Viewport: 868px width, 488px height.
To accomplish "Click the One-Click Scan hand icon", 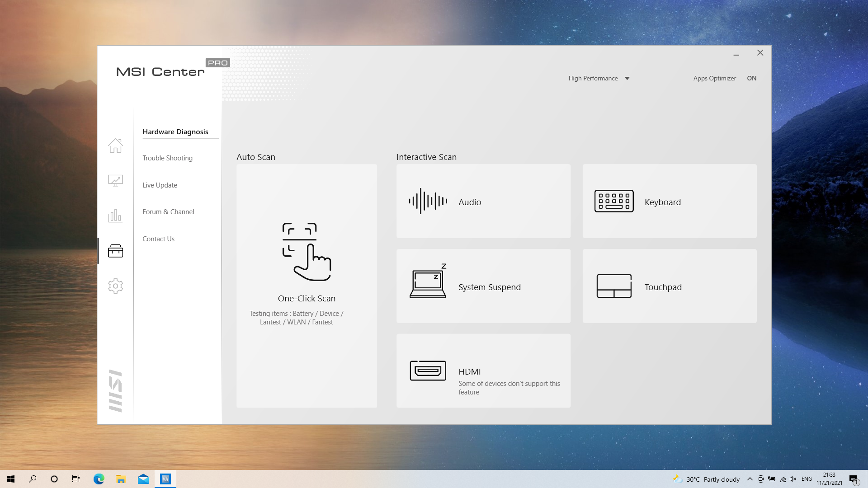I will click(307, 252).
